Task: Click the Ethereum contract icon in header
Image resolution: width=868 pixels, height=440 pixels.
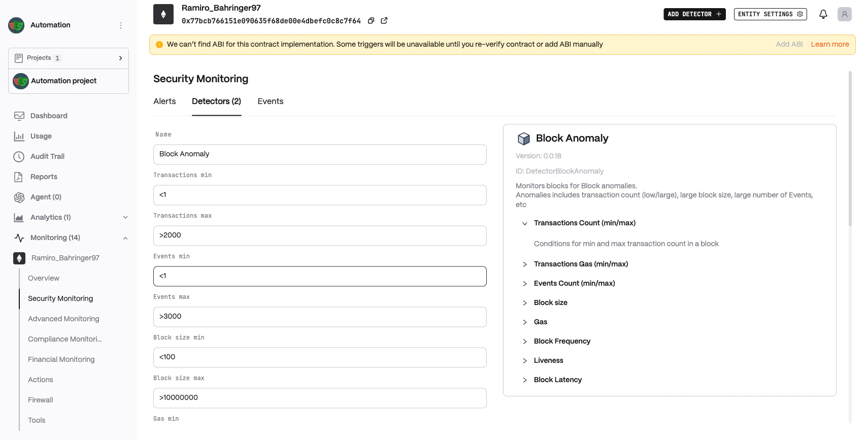Action: (x=163, y=14)
